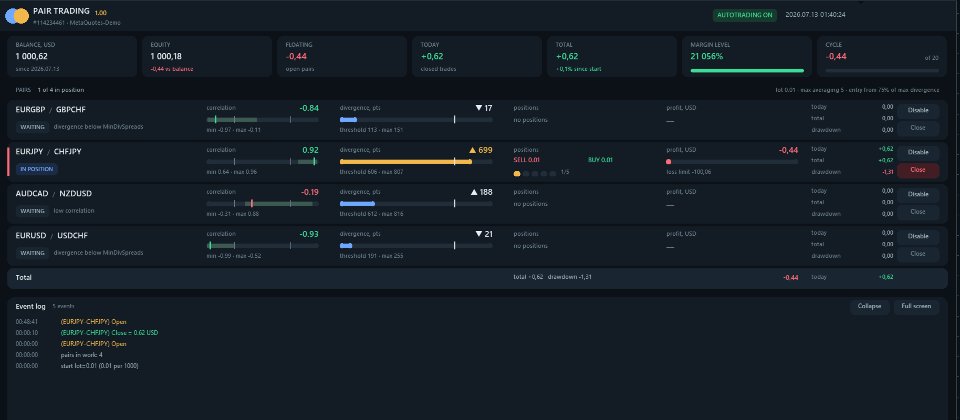Image resolution: width=960 pixels, height=420 pixels.
Task: Click correlation value -0.93
Action: click(x=309, y=234)
